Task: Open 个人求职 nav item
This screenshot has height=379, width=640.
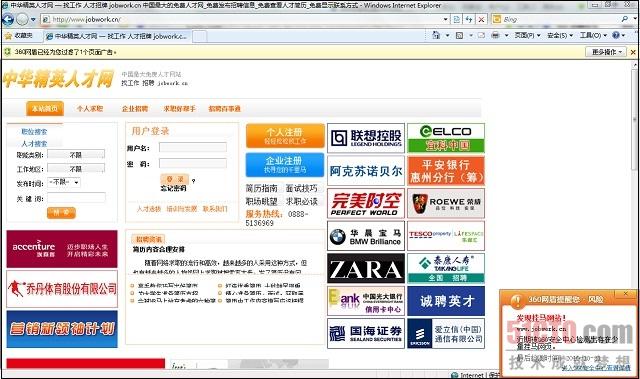Action: click(90, 109)
